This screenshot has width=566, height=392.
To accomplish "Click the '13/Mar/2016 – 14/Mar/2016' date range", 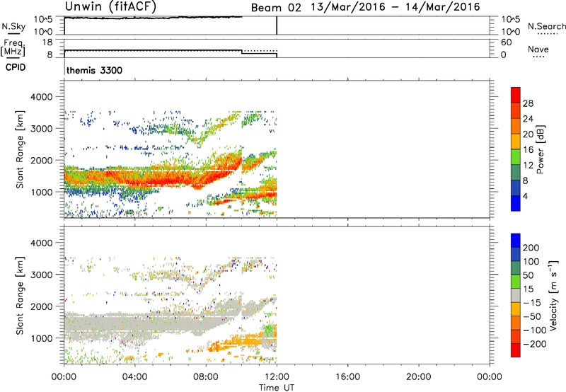I will click(x=395, y=7).
